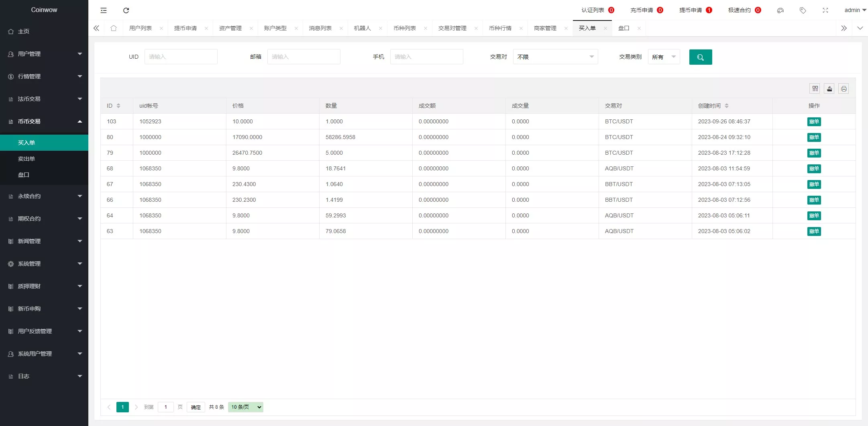
Task: Click the 确定 pagination button
Action: (x=196, y=407)
